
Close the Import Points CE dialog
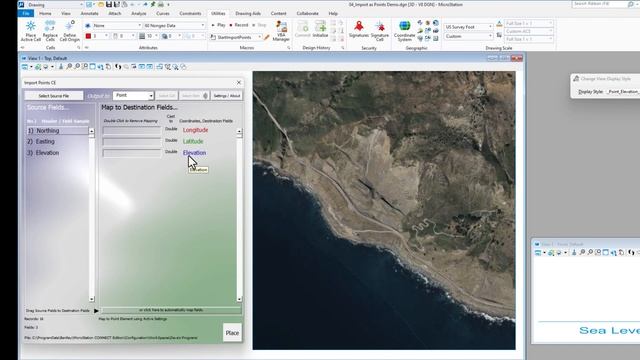coord(239,82)
